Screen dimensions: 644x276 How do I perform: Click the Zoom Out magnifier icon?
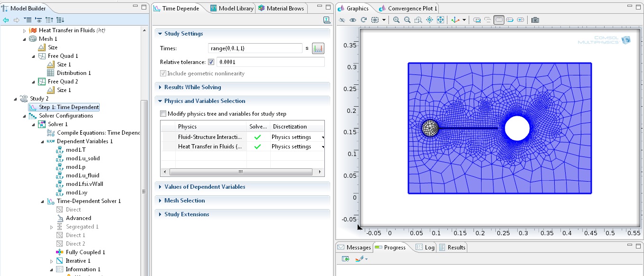pyautogui.click(x=407, y=20)
